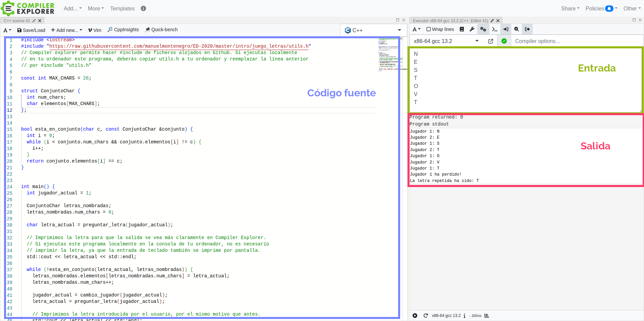Viewport: 644px width, 321px height.
Task: Click output line 'Jugador 1 ha perdido!'
Action: pos(435,174)
